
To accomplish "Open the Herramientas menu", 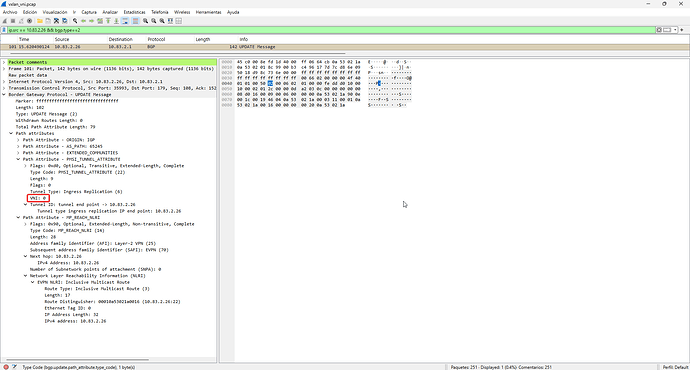I will [209, 12].
